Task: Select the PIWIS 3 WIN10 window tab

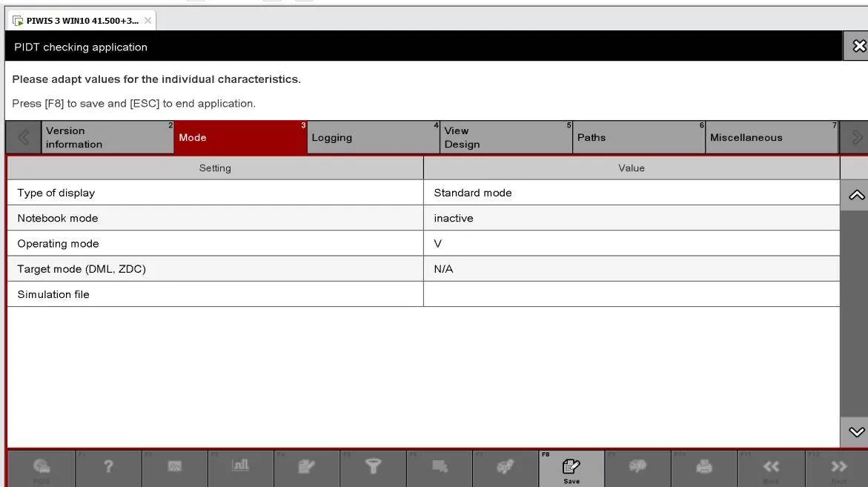Action: (82, 21)
